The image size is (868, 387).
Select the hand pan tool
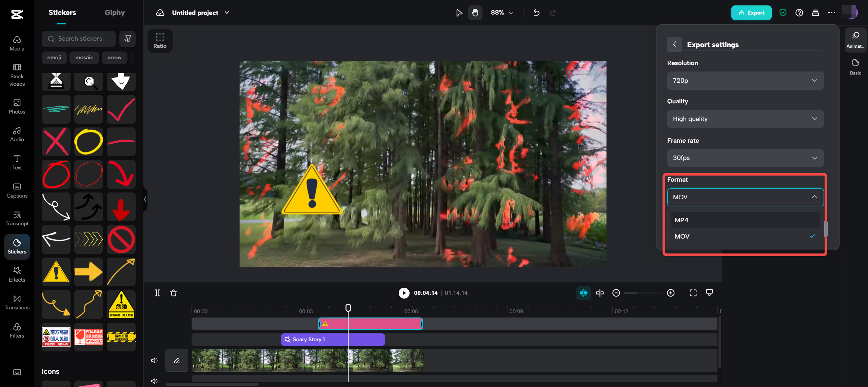(x=475, y=13)
